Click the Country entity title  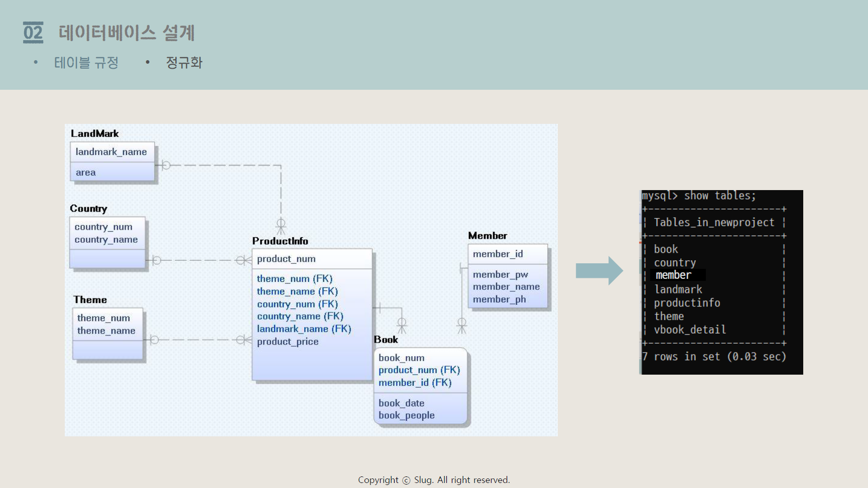[x=88, y=209]
